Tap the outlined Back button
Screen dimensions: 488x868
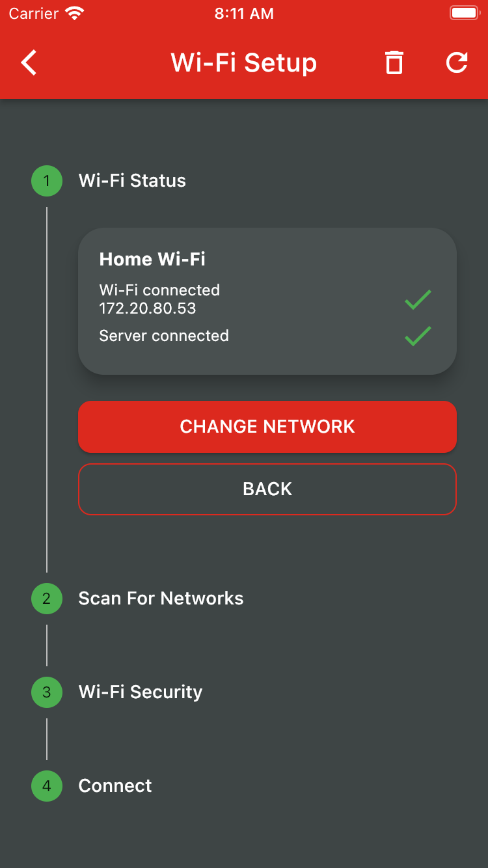[x=267, y=489]
